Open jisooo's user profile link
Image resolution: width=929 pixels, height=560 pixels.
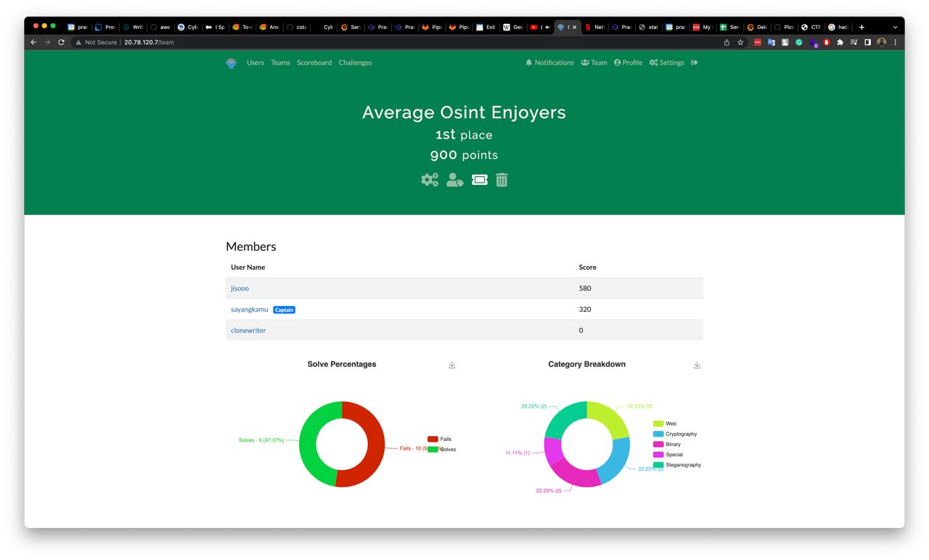pos(240,288)
